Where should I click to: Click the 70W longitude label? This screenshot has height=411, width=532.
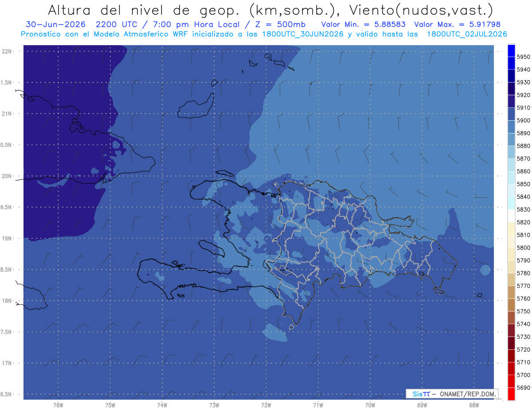pyautogui.click(x=370, y=405)
